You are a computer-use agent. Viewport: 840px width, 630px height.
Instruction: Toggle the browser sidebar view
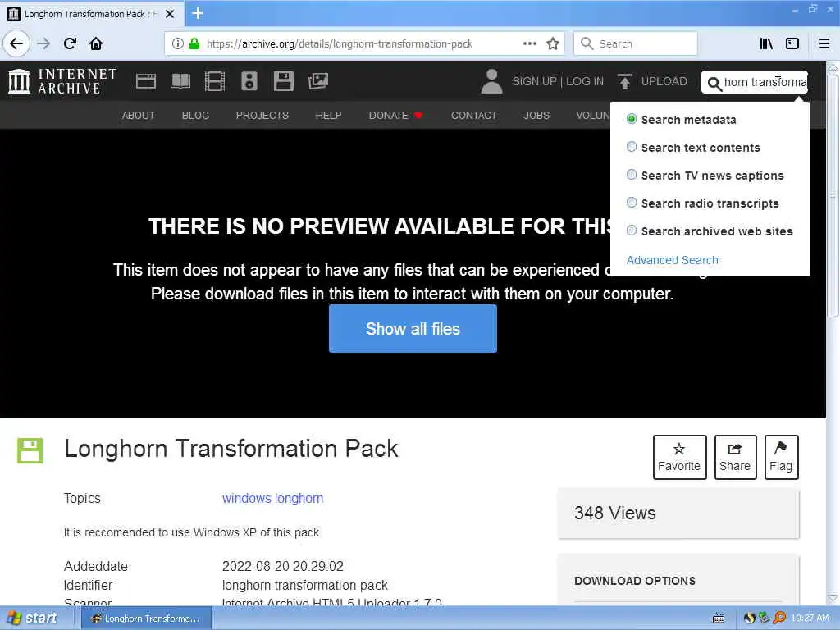(x=792, y=44)
